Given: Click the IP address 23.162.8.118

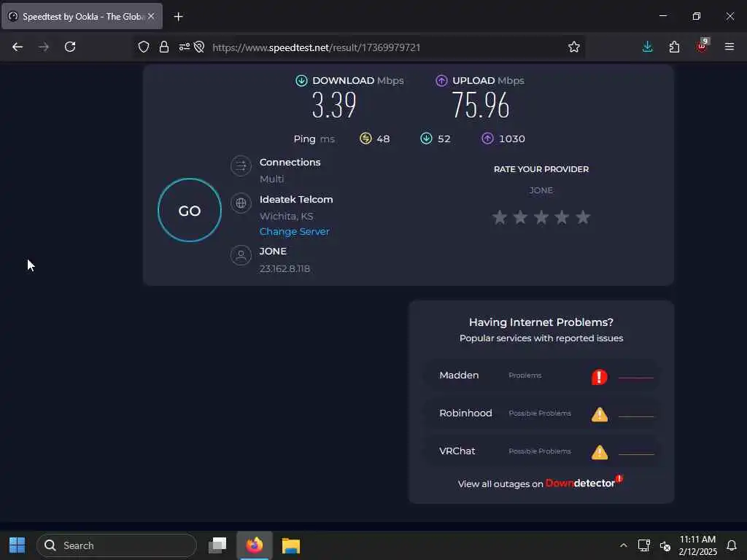Looking at the screenshot, I should tap(285, 268).
